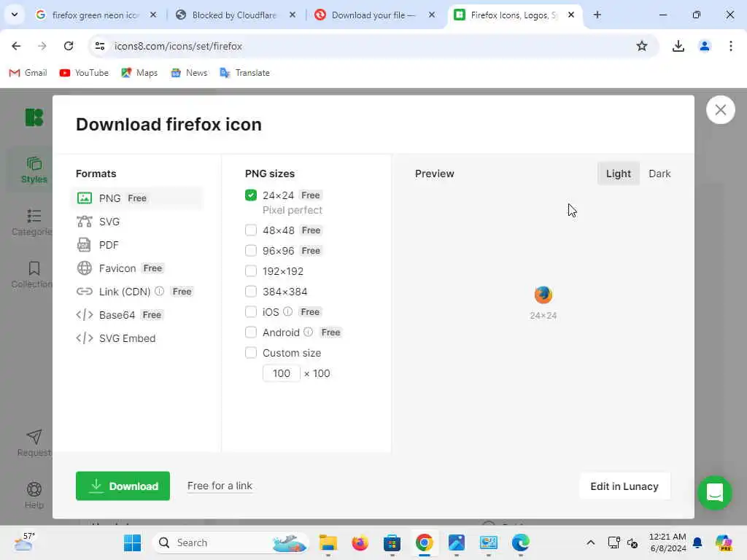Open Styles in the sidebar
747x560 pixels.
[x=34, y=170]
